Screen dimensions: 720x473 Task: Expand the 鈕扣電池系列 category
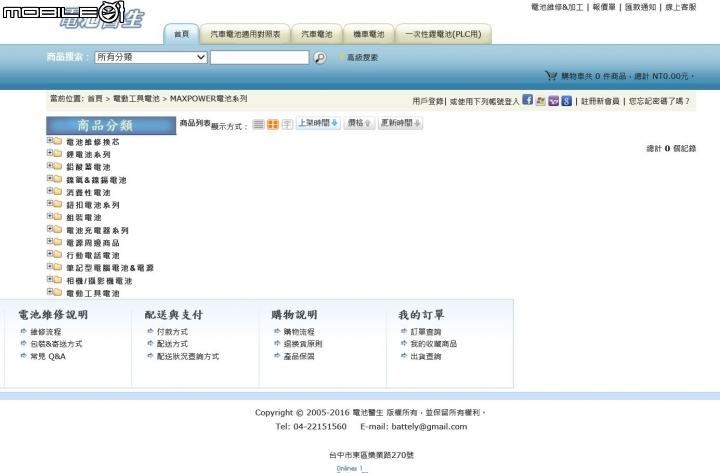[50, 203]
